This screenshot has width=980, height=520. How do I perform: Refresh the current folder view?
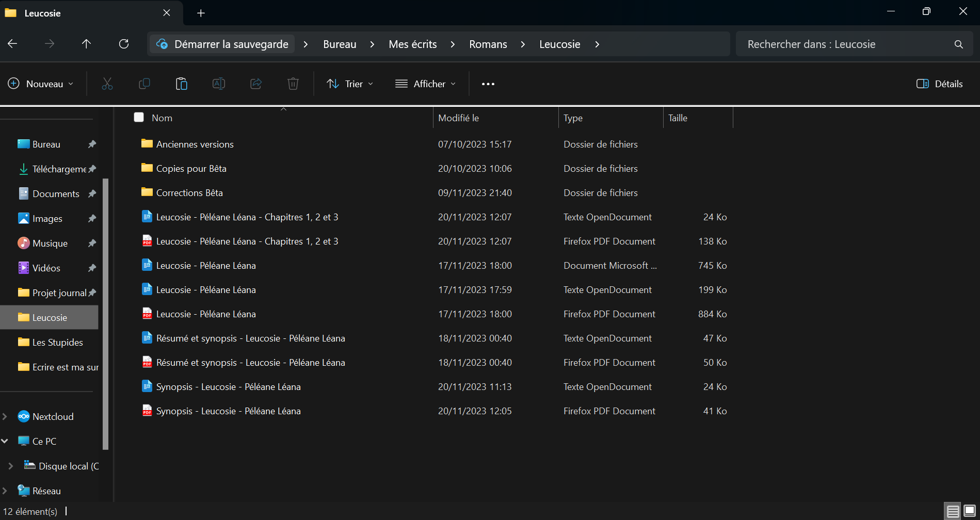pyautogui.click(x=124, y=44)
